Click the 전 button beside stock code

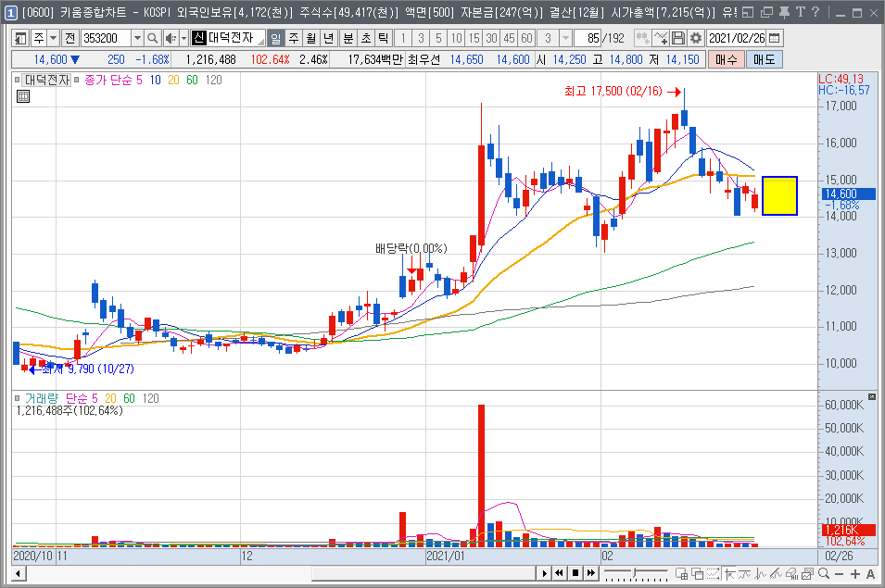(x=70, y=38)
